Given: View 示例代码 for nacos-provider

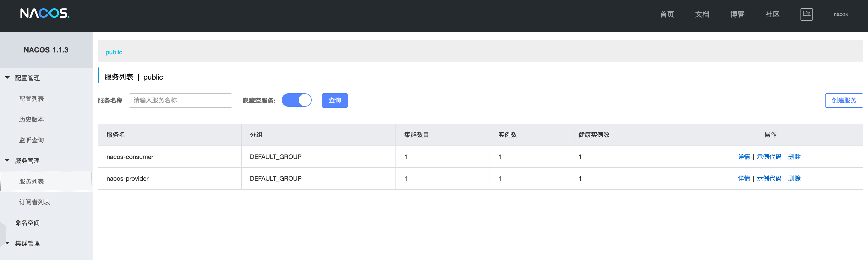Looking at the screenshot, I should tap(769, 179).
